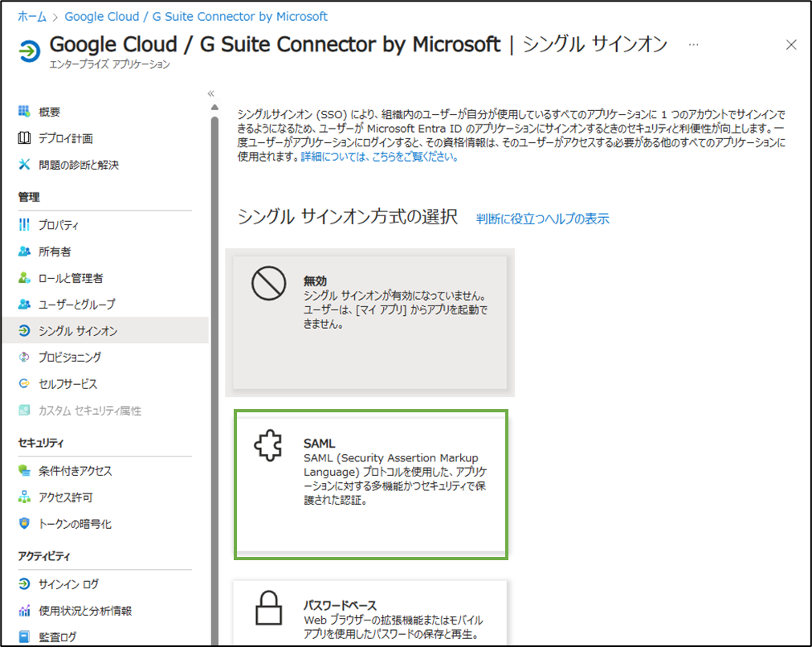Click the プロパティ bars icon
The image size is (812, 647).
click(x=24, y=224)
